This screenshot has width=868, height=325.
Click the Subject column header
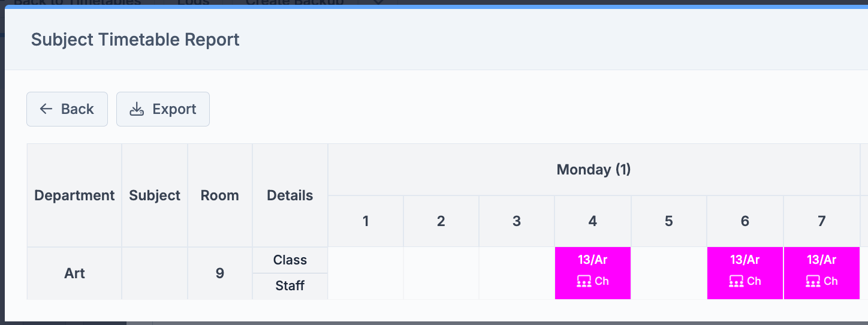(x=155, y=195)
